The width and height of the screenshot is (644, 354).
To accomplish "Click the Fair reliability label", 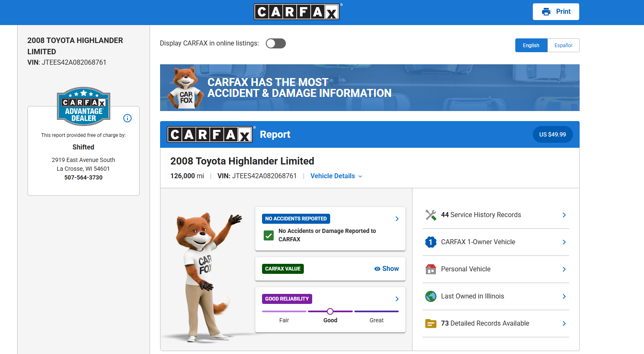I will pyautogui.click(x=284, y=320).
